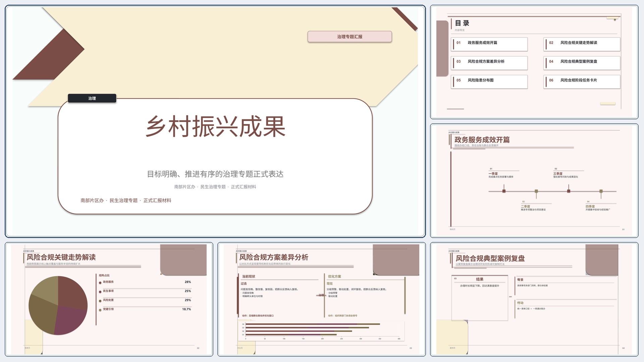The image size is (644, 362).
Task: Click the 政务服务 28% legend row
Action: [145, 282]
